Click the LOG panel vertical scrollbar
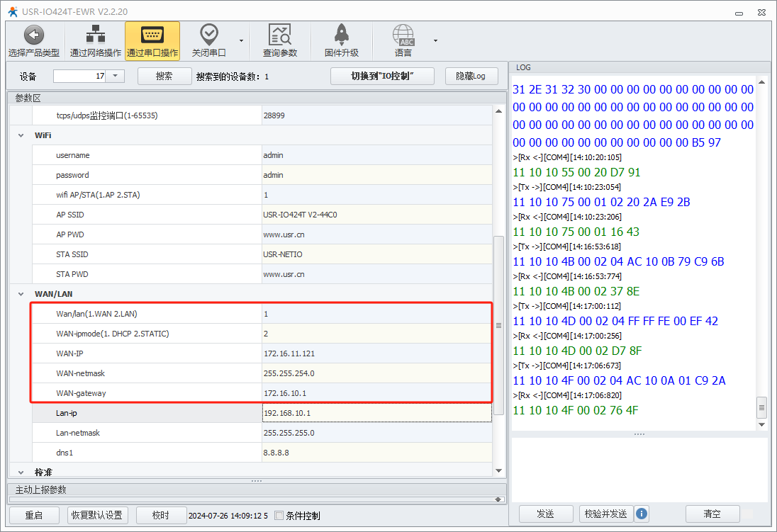The height and width of the screenshot is (532, 777). click(762, 407)
